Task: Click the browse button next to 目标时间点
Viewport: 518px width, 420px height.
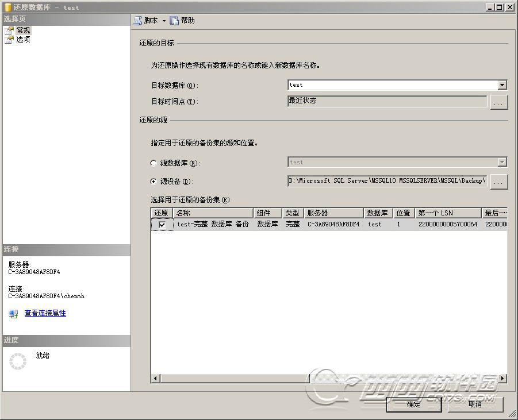Action: pyautogui.click(x=498, y=102)
